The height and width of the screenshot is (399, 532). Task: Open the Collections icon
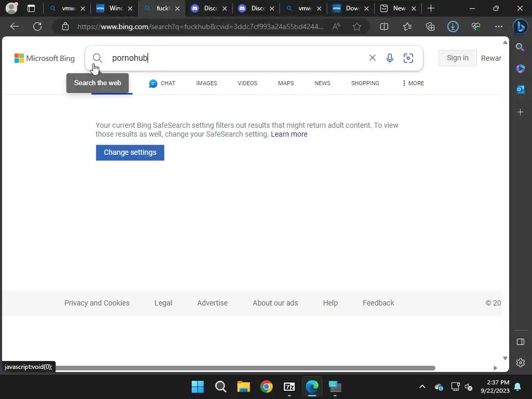tap(430, 26)
